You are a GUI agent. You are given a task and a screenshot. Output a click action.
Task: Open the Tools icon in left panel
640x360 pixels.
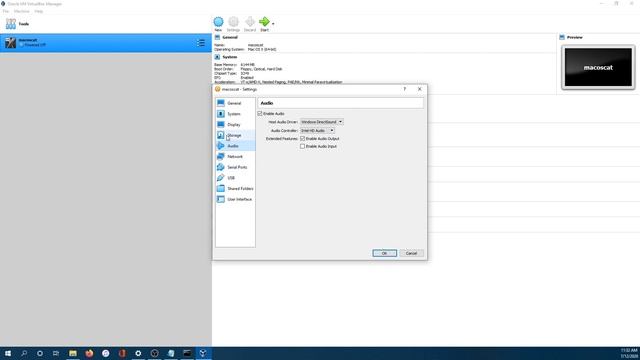coord(11,24)
